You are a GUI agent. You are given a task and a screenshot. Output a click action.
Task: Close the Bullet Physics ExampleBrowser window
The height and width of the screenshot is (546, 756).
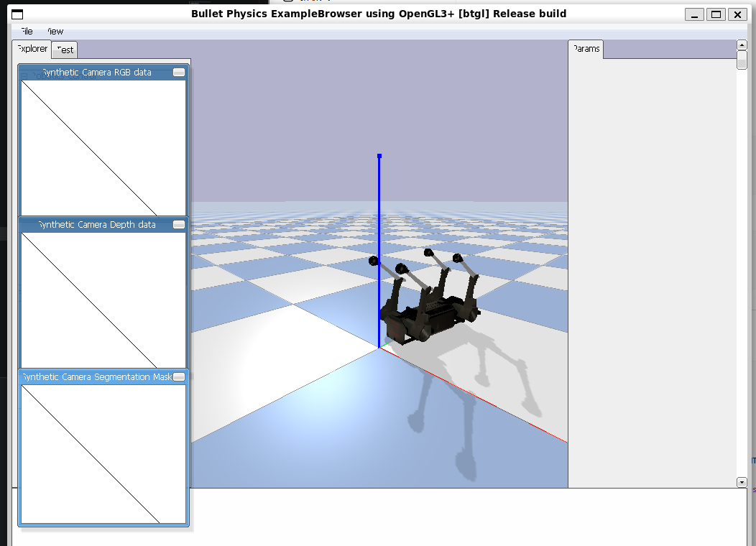click(737, 14)
